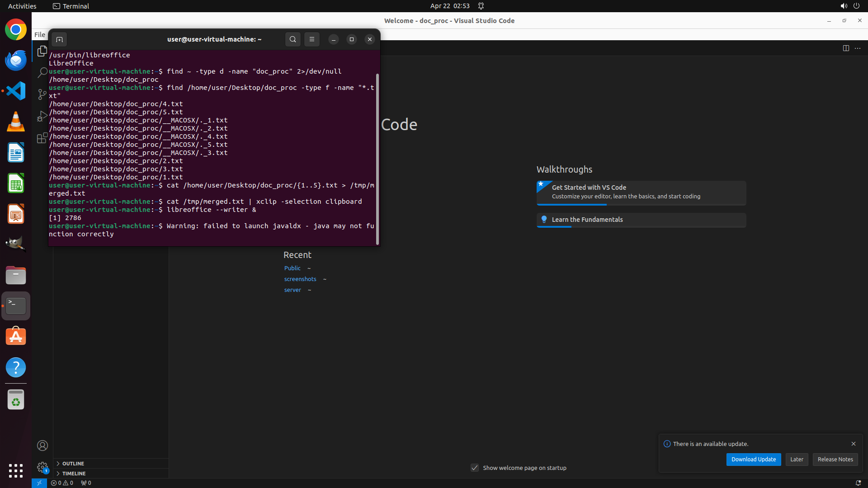
Task: Open the recent screenshots folder link
Action: (x=300, y=279)
